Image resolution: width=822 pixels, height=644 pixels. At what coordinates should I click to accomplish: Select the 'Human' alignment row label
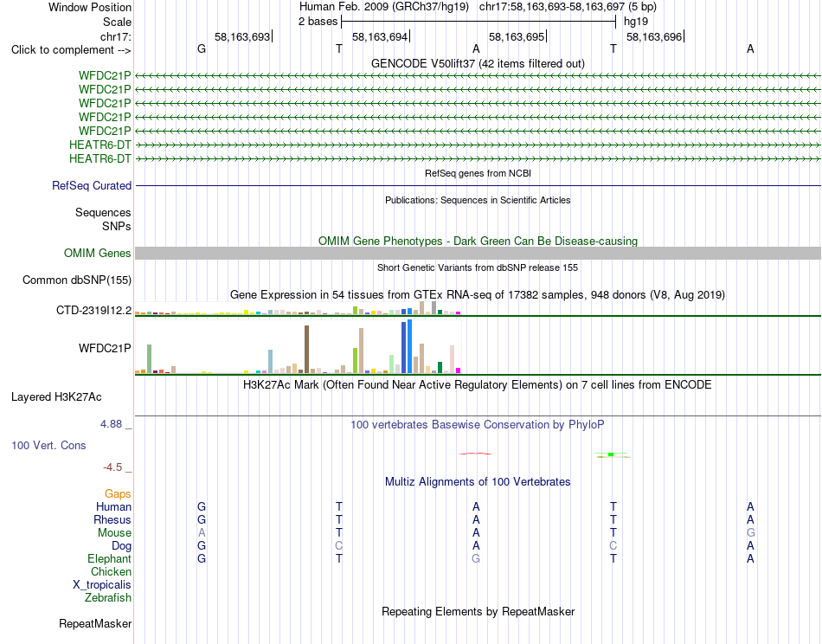coord(113,506)
